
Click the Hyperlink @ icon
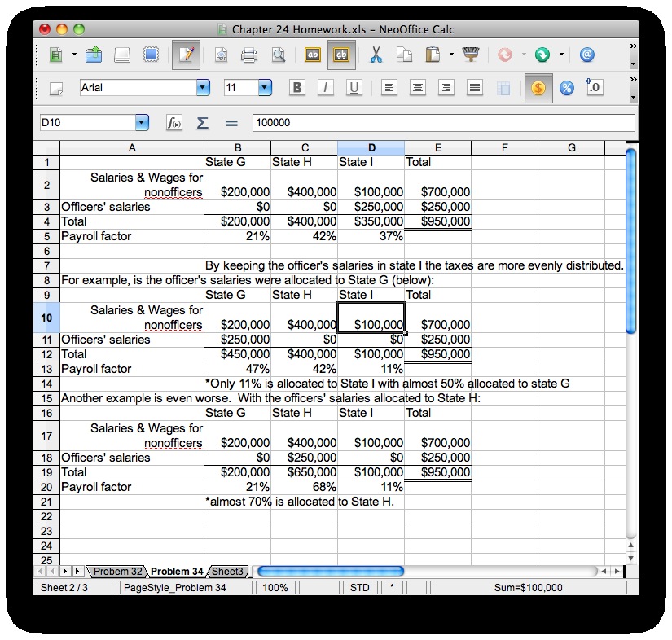tap(586, 55)
